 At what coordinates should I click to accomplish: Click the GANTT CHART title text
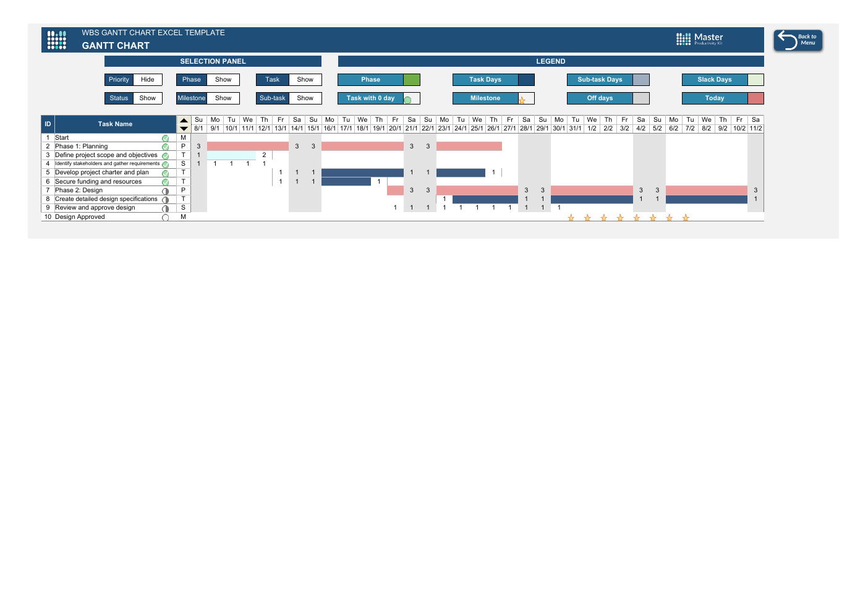116,46
